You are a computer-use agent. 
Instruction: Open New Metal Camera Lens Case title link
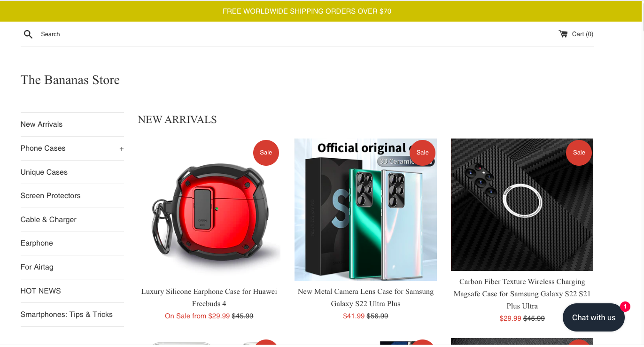point(365,298)
